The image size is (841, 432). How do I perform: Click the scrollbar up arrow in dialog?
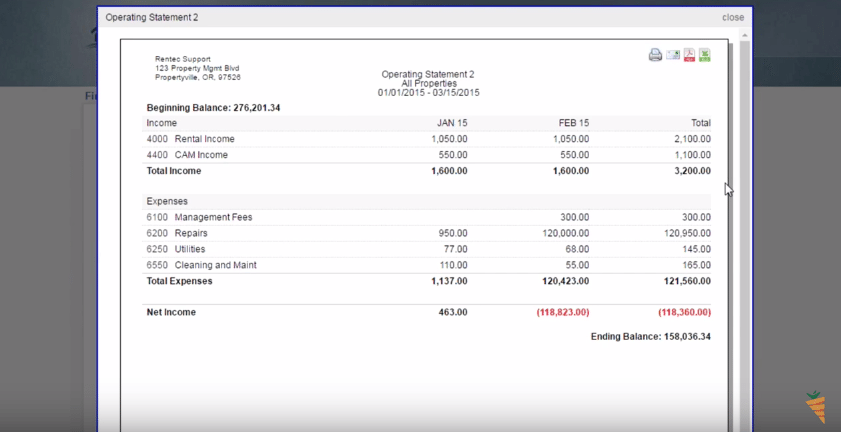click(744, 35)
